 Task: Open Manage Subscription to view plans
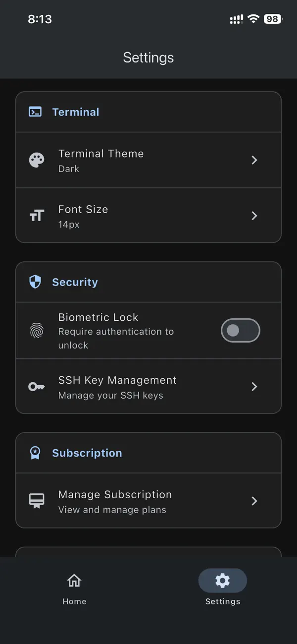(148, 501)
